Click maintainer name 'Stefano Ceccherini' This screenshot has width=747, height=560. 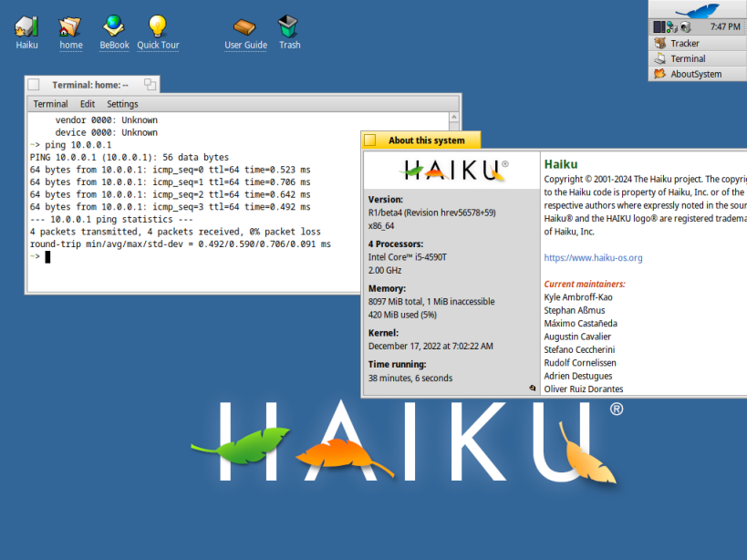579,349
